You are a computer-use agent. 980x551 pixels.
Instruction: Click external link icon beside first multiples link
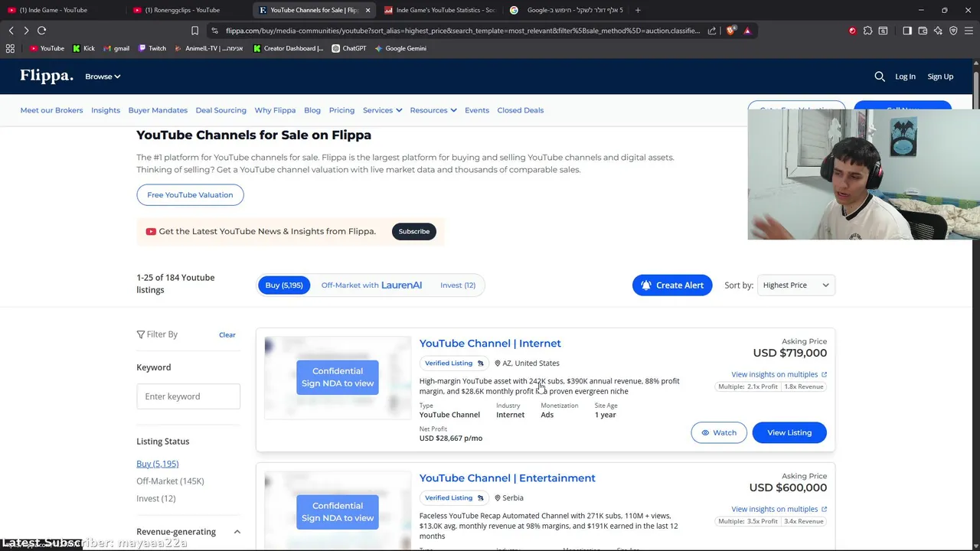coord(824,374)
